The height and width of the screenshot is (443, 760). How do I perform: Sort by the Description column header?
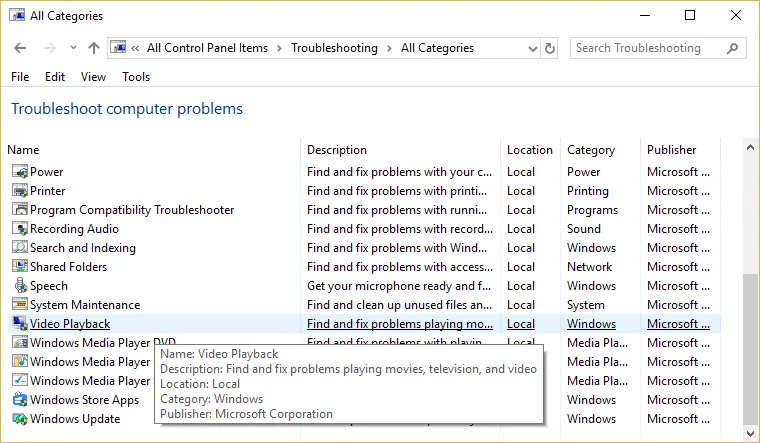pyautogui.click(x=337, y=150)
